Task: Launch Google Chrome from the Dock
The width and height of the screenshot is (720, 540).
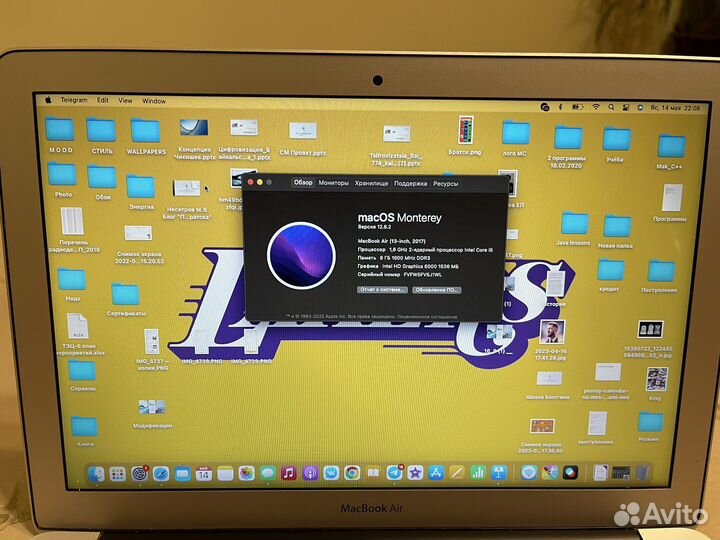Action: [x=352, y=472]
